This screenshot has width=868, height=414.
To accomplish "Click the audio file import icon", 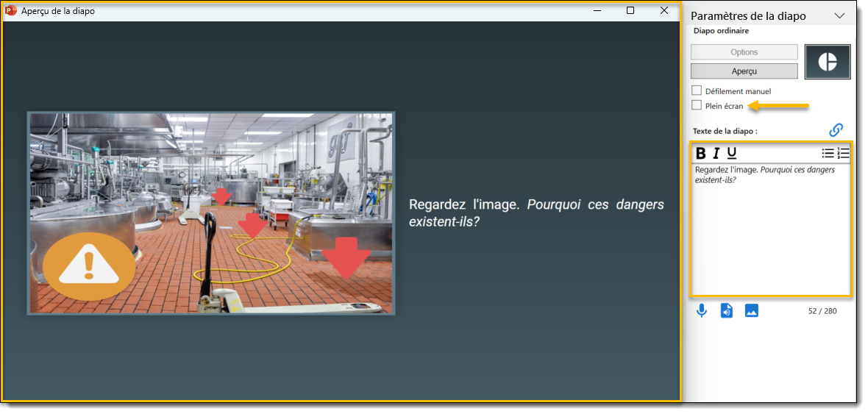I will (x=727, y=310).
